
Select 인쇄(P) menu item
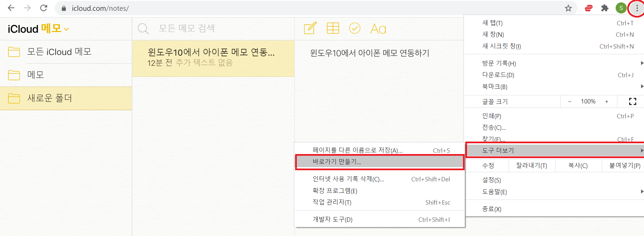pyautogui.click(x=554, y=116)
